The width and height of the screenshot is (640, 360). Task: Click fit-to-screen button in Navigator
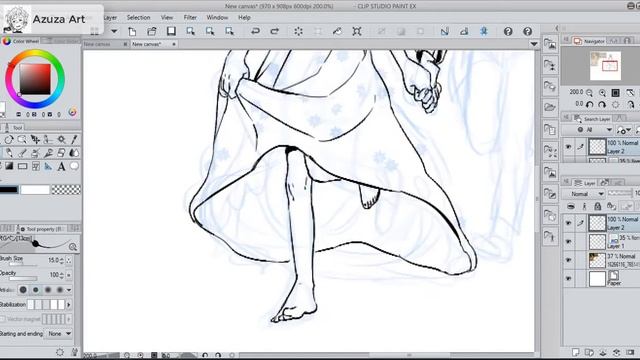pyautogui.click(x=616, y=93)
